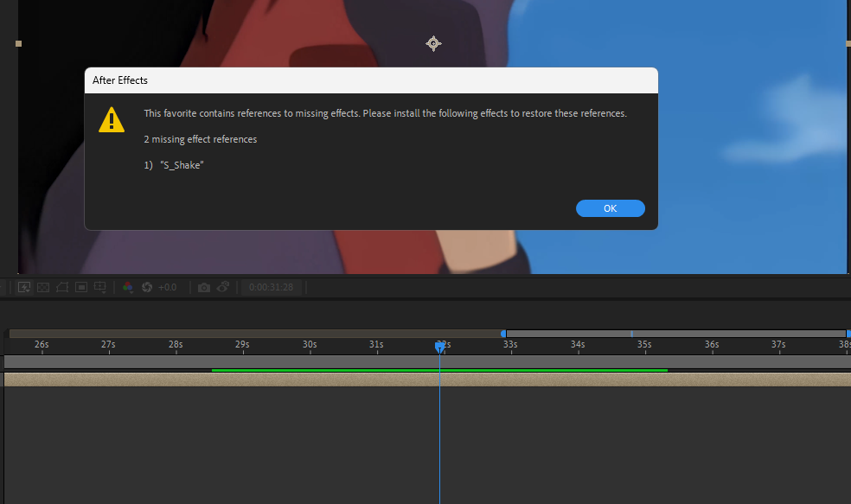Viewport: 851px width, 504px height.
Task: Toggle the Transparency Grid checkerboard
Action: click(x=42, y=286)
